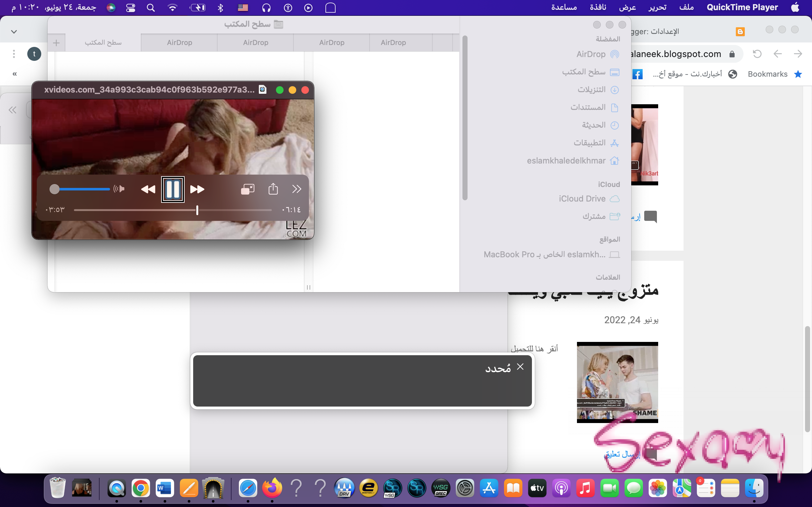
Task: Switch to سطح المكتب Finder tab
Action: click(x=103, y=42)
